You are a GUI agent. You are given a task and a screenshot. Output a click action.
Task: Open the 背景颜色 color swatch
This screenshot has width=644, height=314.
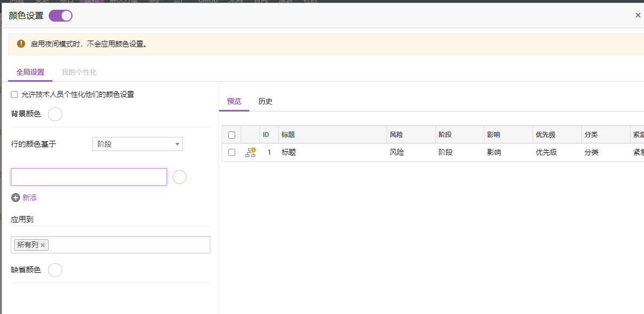tap(55, 114)
